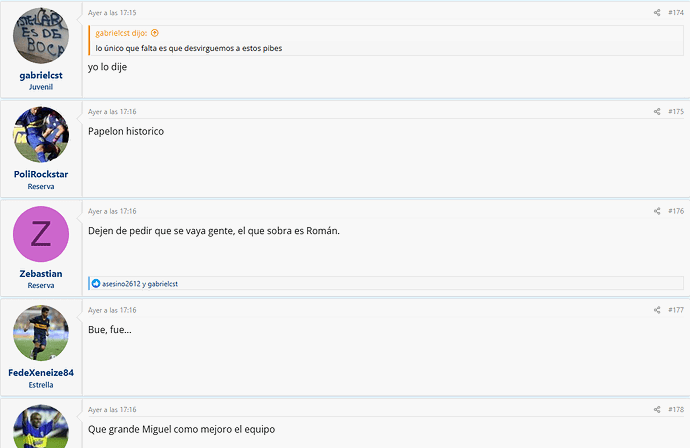Image resolution: width=690 pixels, height=448 pixels.
Task: View who liked: asesino2612 y gabrielcst
Action: coord(140,284)
